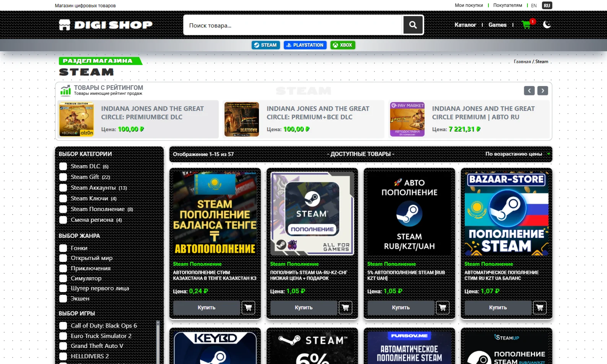Add UA-RU-KZ-CHF Steam top-up to cart
Image resolution: width=607 pixels, height=364 pixels.
tap(345, 307)
